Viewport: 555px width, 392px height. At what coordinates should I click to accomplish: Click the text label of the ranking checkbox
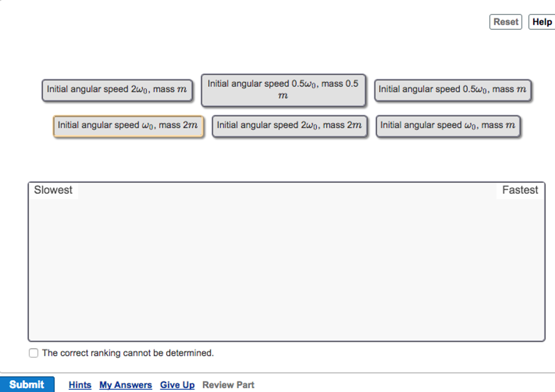[128, 353]
